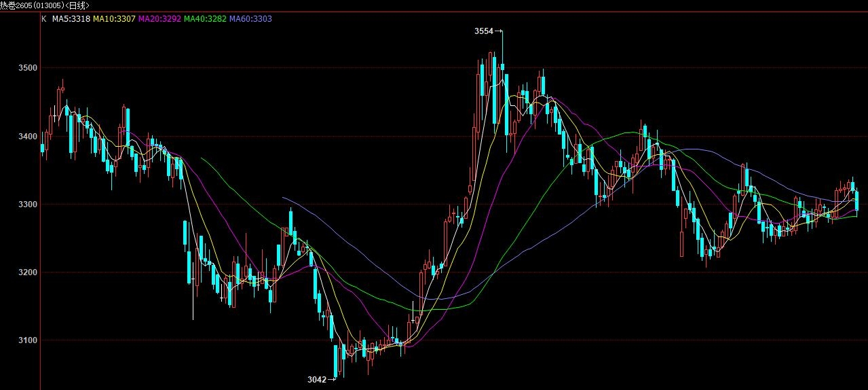The width and height of the screenshot is (868, 390).
Task: Click the arrow beside the 3554 label
Action: point(499,31)
